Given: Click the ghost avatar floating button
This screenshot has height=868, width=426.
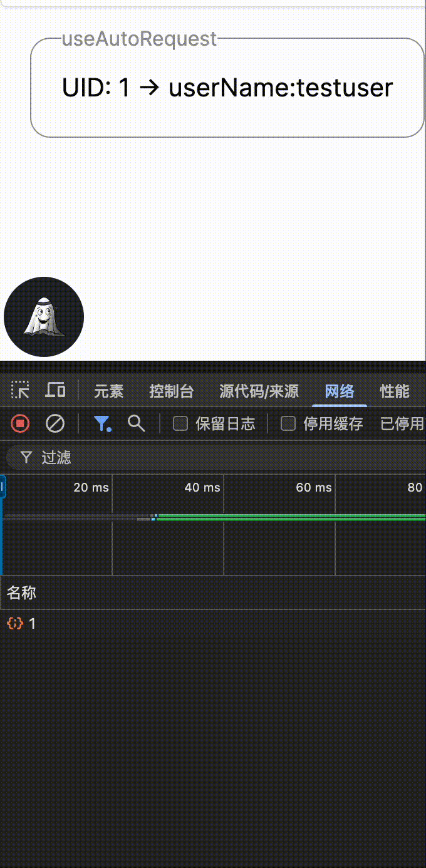Looking at the screenshot, I should pyautogui.click(x=44, y=317).
